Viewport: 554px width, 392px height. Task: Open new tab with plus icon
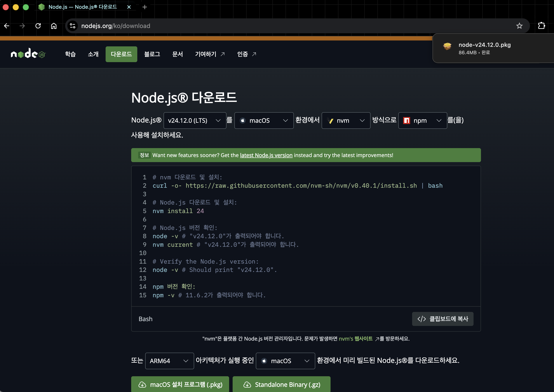coord(145,7)
